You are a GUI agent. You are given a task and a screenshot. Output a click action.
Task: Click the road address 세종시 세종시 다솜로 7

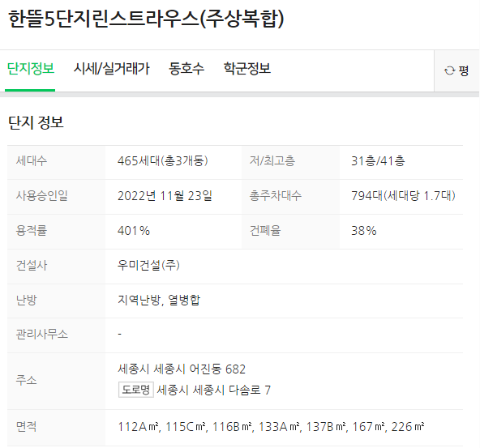point(214,390)
